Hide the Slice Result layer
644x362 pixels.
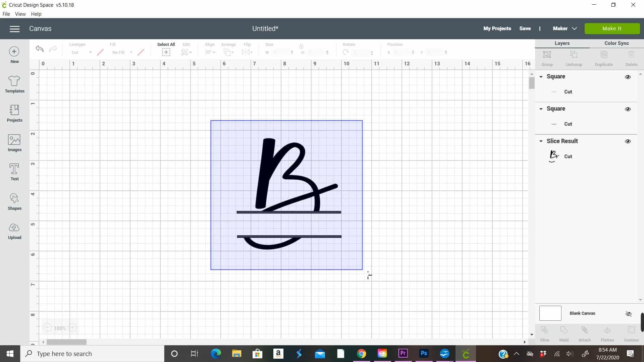(628, 141)
